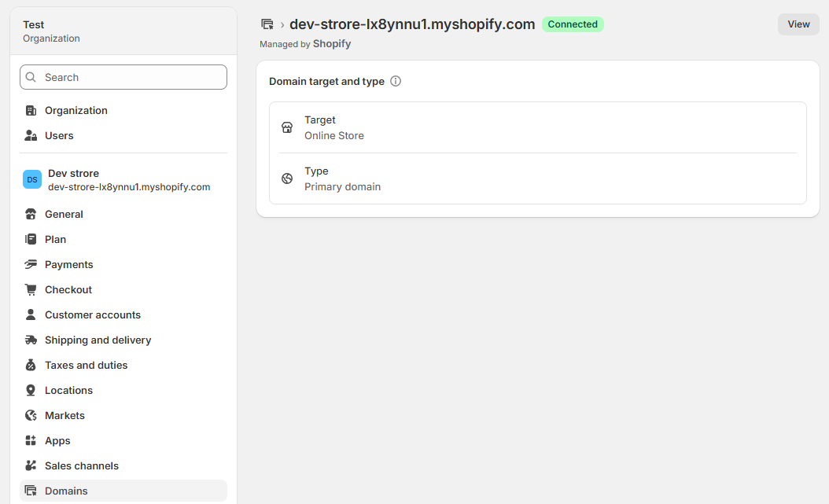Open Locations settings
The height and width of the screenshot is (504, 829).
pyautogui.click(x=123, y=391)
